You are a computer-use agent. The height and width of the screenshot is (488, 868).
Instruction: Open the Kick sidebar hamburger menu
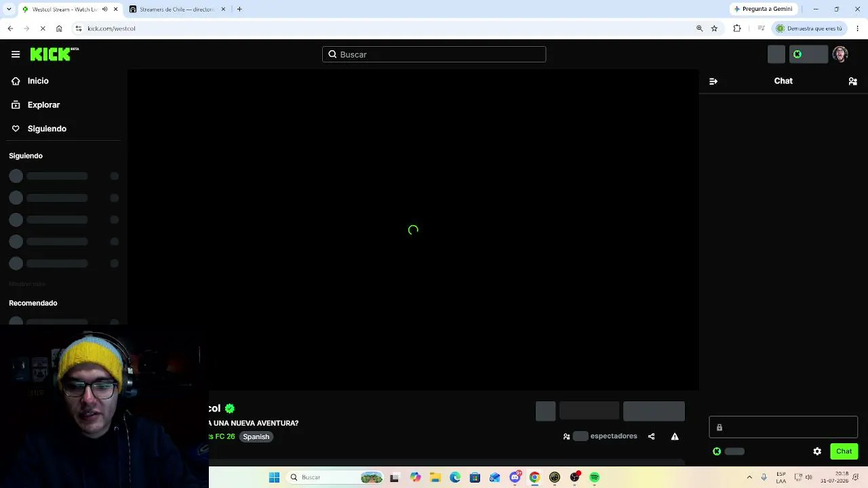[16, 54]
